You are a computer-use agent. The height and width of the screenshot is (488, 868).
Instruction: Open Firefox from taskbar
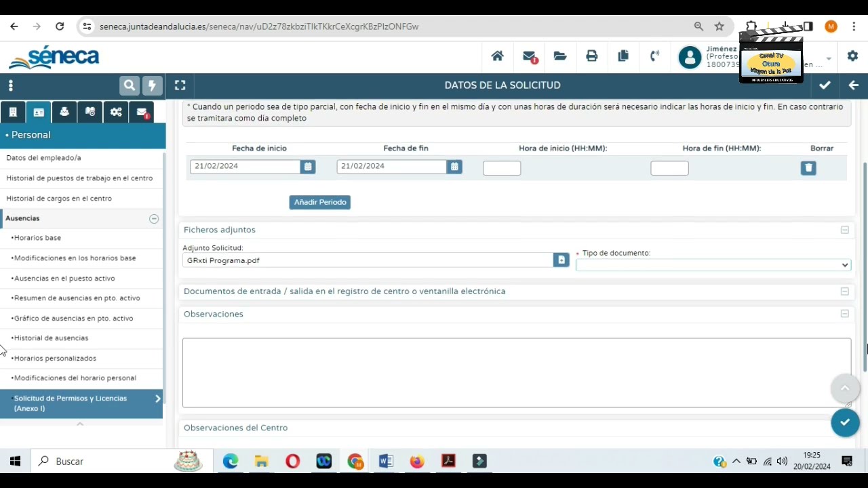pos(417,462)
